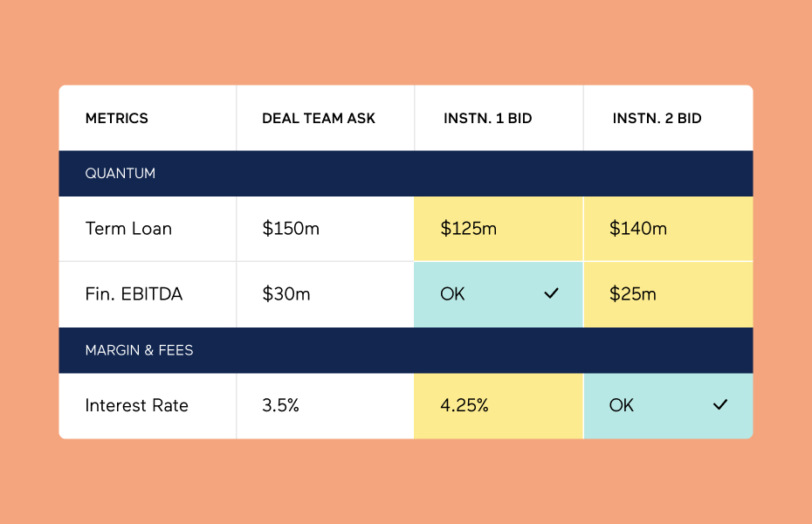Open the yellow 4.25% bid cell
This screenshot has width=812, height=524.
(x=498, y=405)
